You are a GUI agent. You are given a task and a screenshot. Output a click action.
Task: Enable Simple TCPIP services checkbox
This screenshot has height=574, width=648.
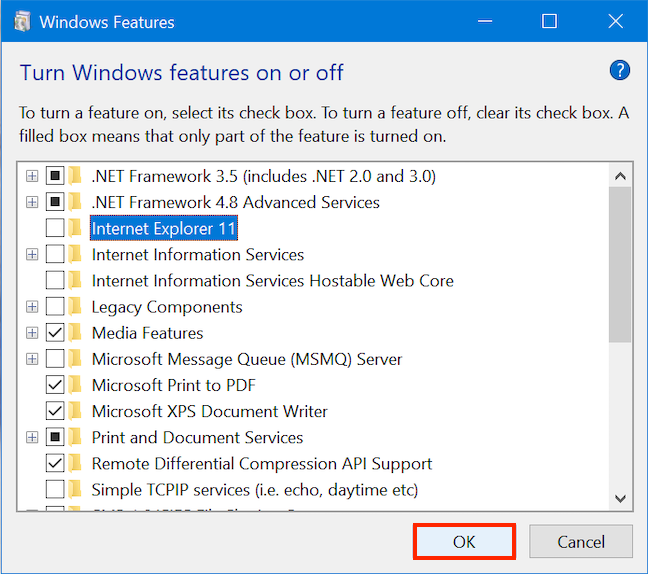click(x=55, y=489)
